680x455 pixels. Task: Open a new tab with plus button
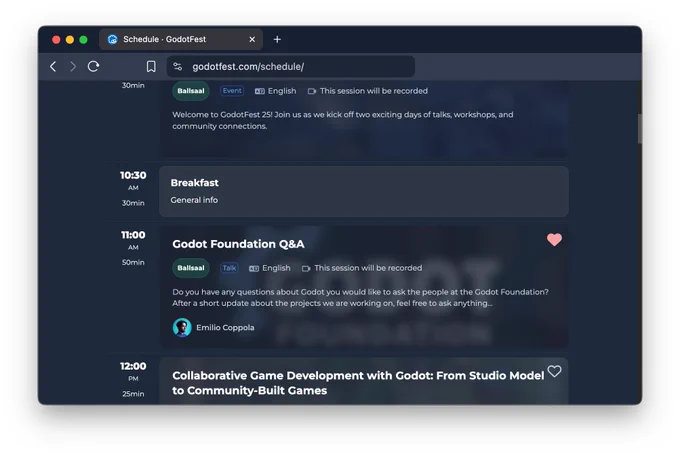277,39
